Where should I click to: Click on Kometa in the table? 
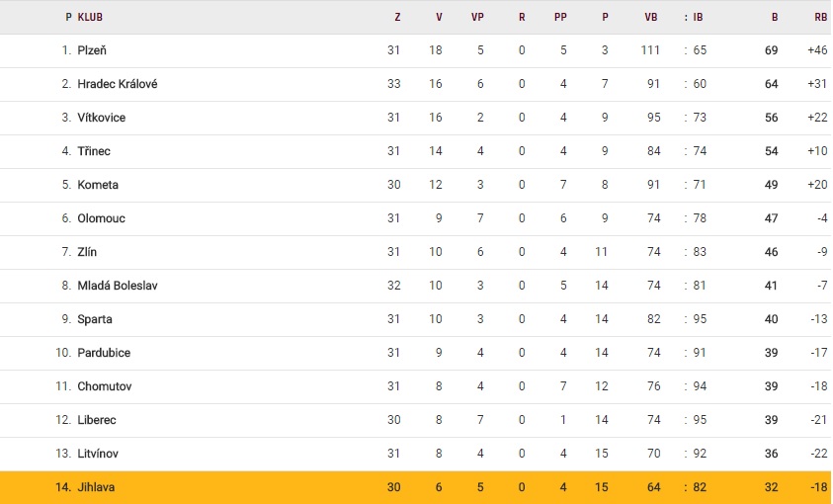[97, 185]
